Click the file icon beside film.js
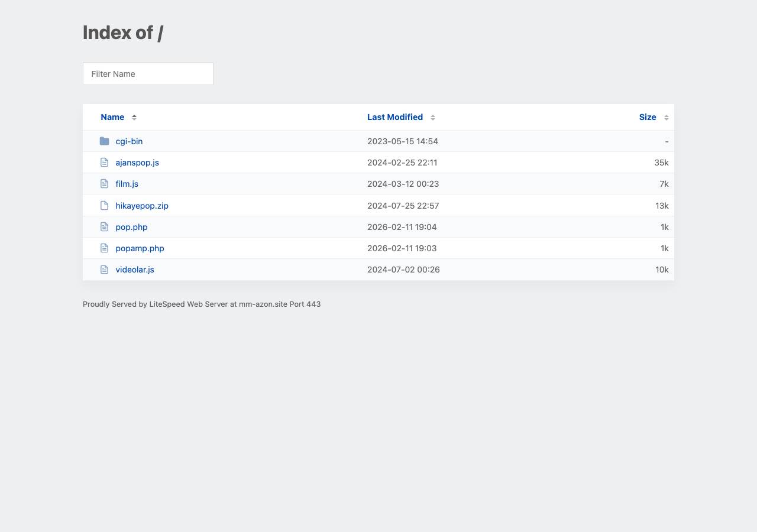 tap(105, 184)
